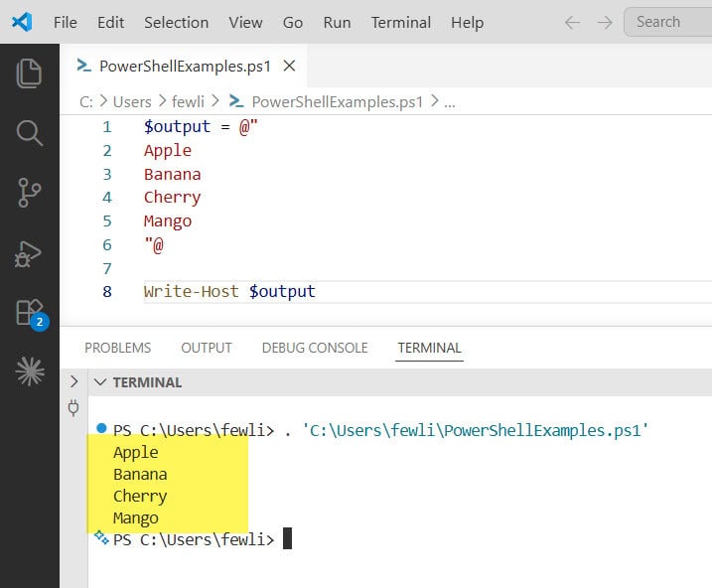Go back with the left arrow
712x588 pixels.
(572, 22)
